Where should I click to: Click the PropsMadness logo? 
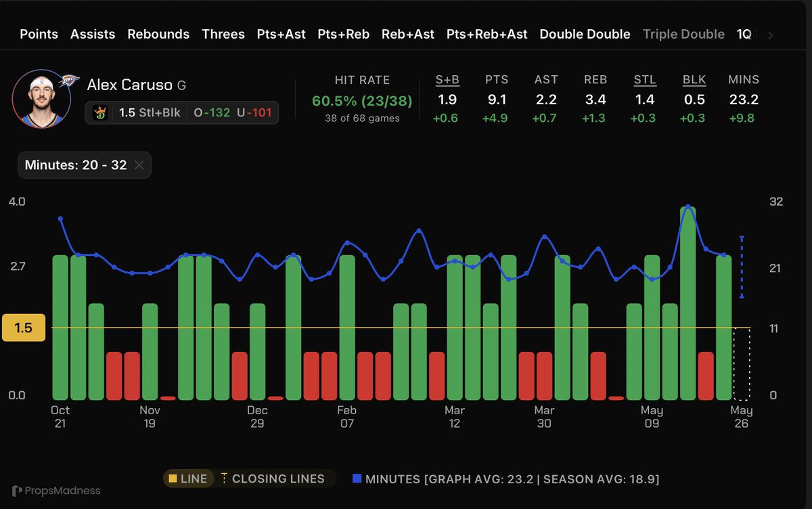pyautogui.click(x=56, y=491)
